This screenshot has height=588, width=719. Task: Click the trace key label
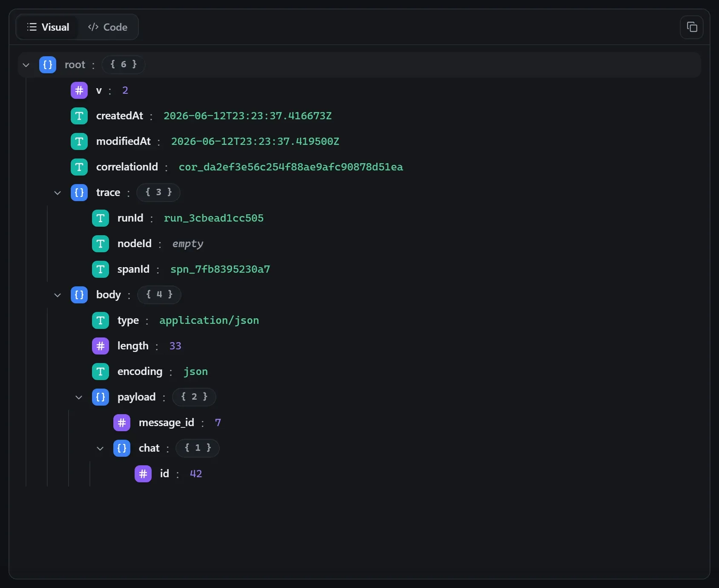[108, 193]
